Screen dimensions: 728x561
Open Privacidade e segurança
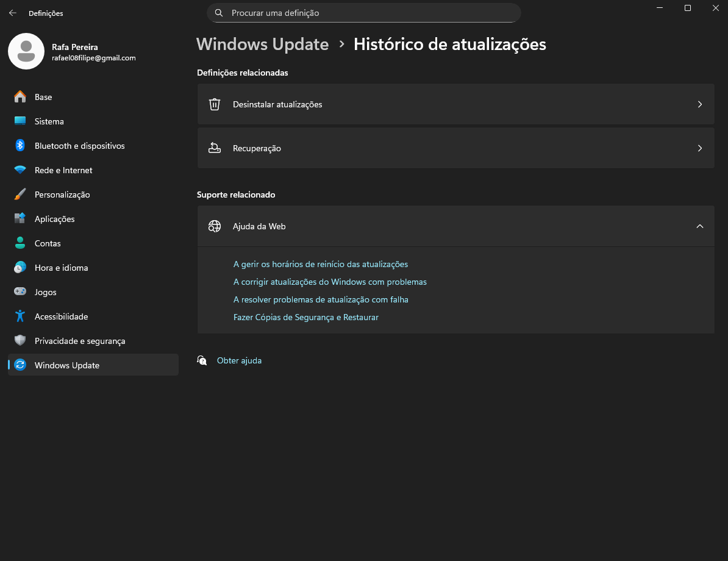93,340
